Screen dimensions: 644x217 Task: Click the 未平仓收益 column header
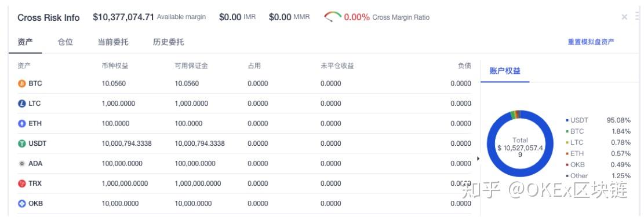(x=337, y=65)
